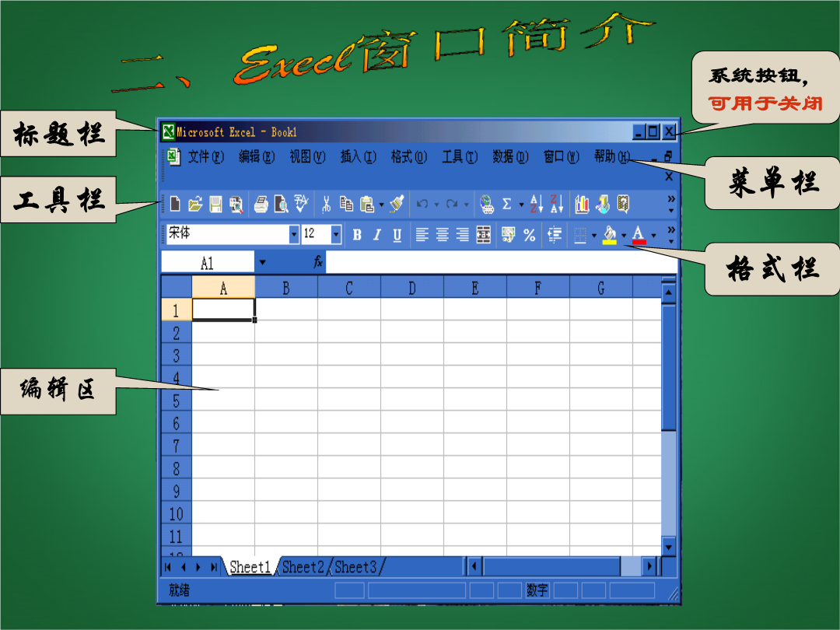Toggle Underline formatting
This screenshot has height=630, width=840.
397,235
